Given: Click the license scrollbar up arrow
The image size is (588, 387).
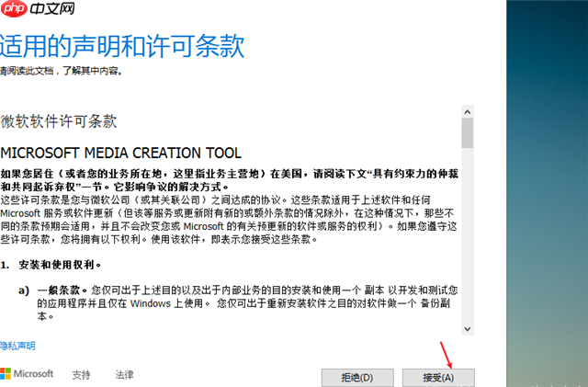Looking at the screenshot, I should click(468, 112).
